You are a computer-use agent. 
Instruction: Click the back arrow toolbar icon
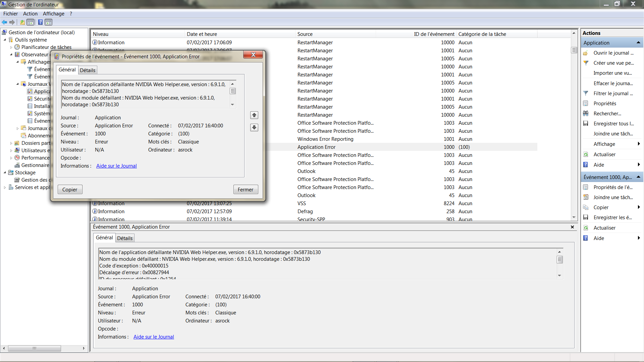pyautogui.click(x=4, y=22)
